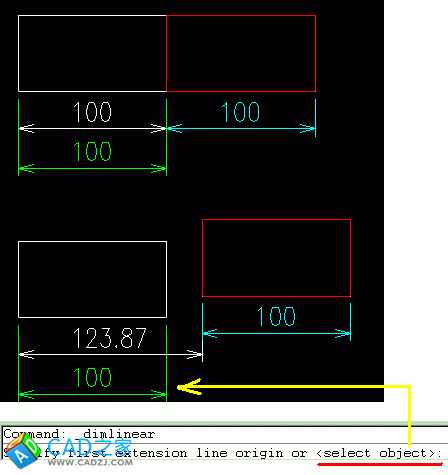The width and height of the screenshot is (448, 475).
Task: Click the left arrowhead of the lower green dimension
Action: click(x=27, y=394)
